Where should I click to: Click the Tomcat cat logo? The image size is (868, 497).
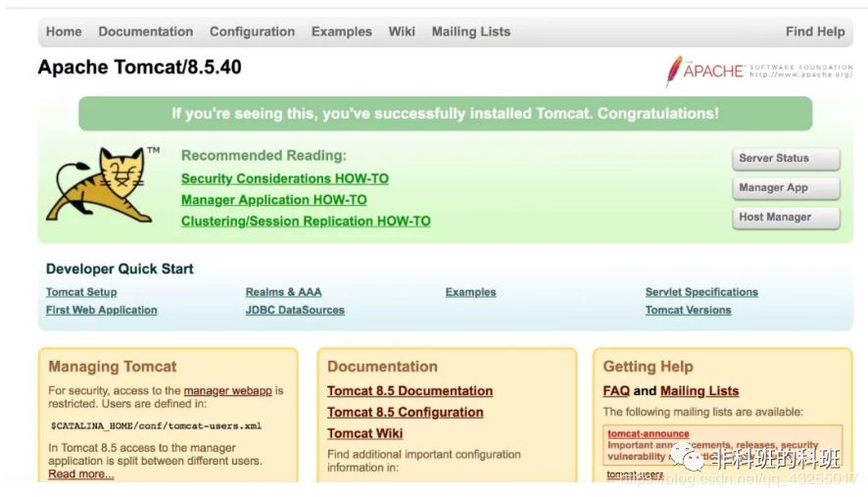[x=103, y=184]
